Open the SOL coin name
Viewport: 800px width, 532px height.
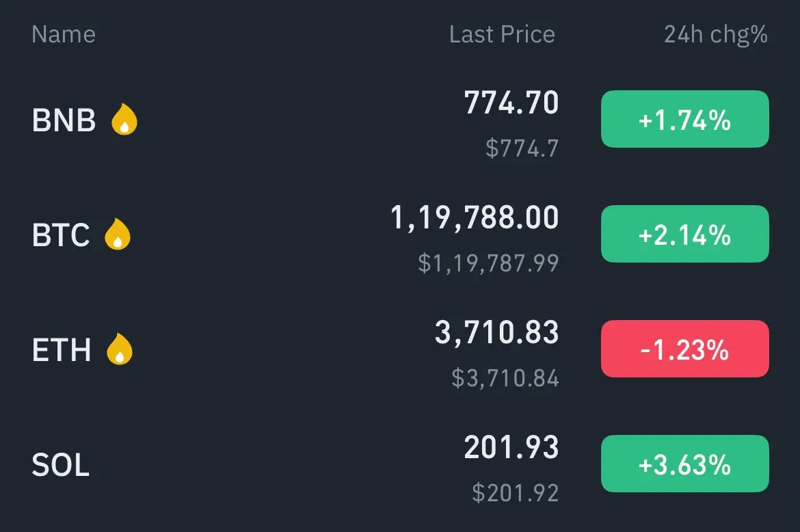tap(61, 465)
